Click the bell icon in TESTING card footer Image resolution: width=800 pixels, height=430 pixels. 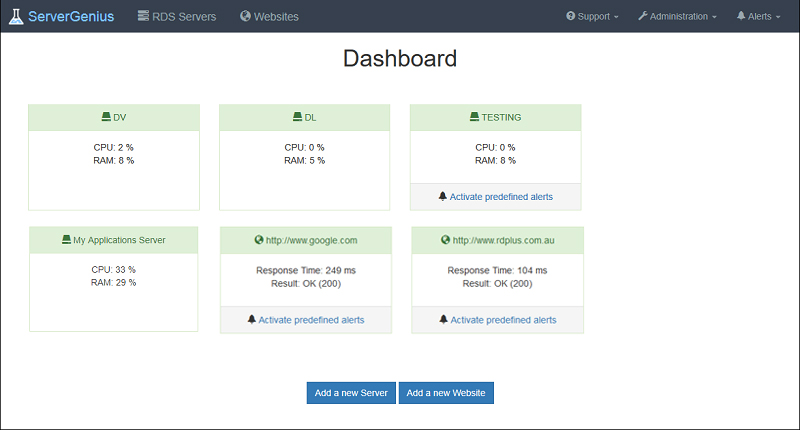pyautogui.click(x=443, y=197)
